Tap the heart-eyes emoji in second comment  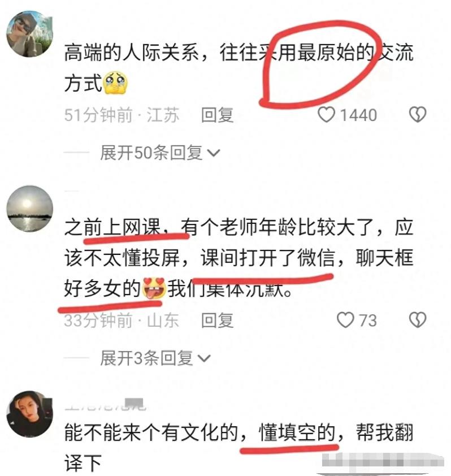coord(154,288)
